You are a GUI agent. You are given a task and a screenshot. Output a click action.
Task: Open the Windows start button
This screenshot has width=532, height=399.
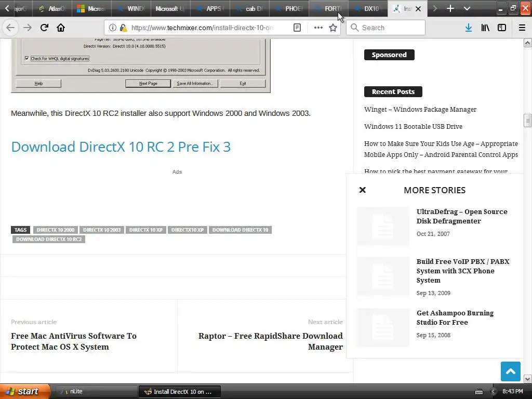[25, 392]
